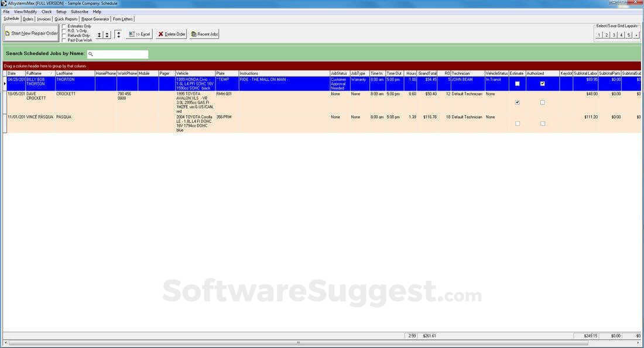This screenshot has height=348, width=644.
Task: Sort by the Plate column header
Action: (227, 74)
